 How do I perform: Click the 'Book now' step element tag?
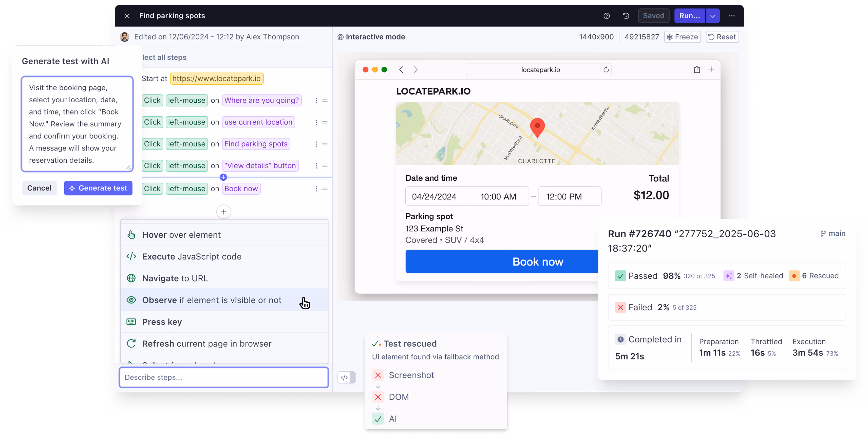(x=241, y=189)
